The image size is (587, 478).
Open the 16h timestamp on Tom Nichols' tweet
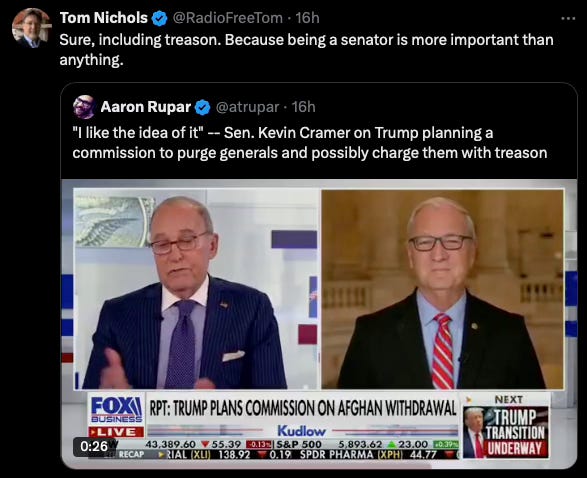[307, 18]
